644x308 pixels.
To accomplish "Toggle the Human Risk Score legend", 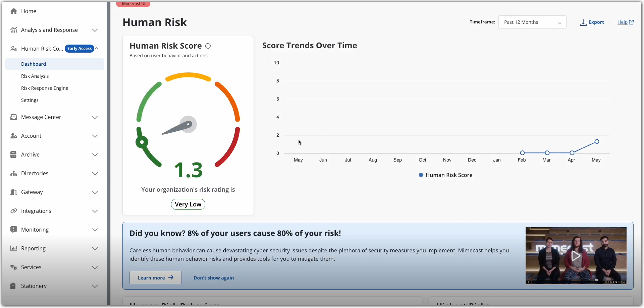I will pyautogui.click(x=445, y=175).
